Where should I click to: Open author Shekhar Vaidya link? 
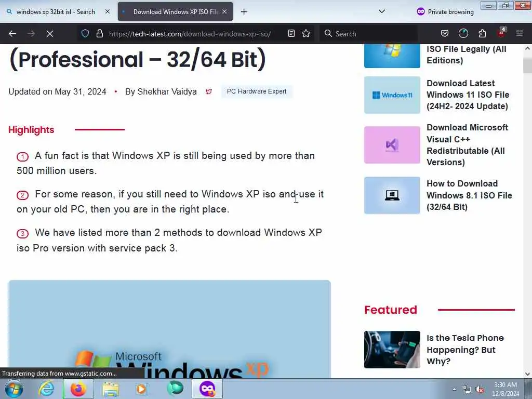click(x=167, y=91)
